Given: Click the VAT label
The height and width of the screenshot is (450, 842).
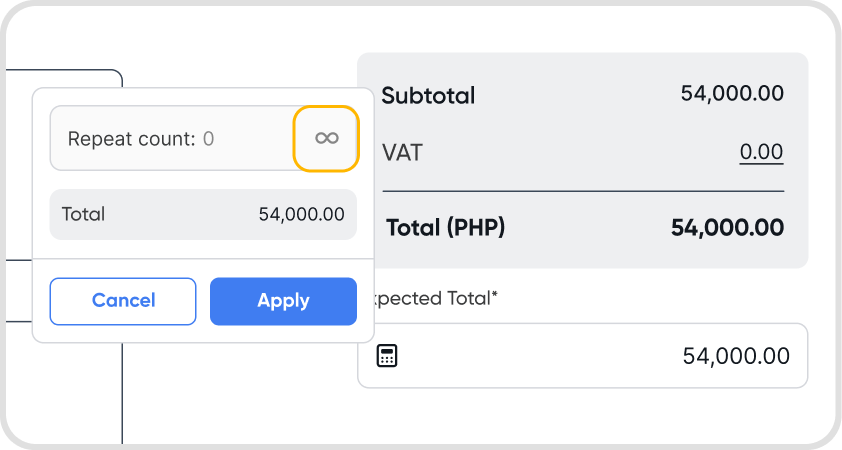Looking at the screenshot, I should click(402, 153).
